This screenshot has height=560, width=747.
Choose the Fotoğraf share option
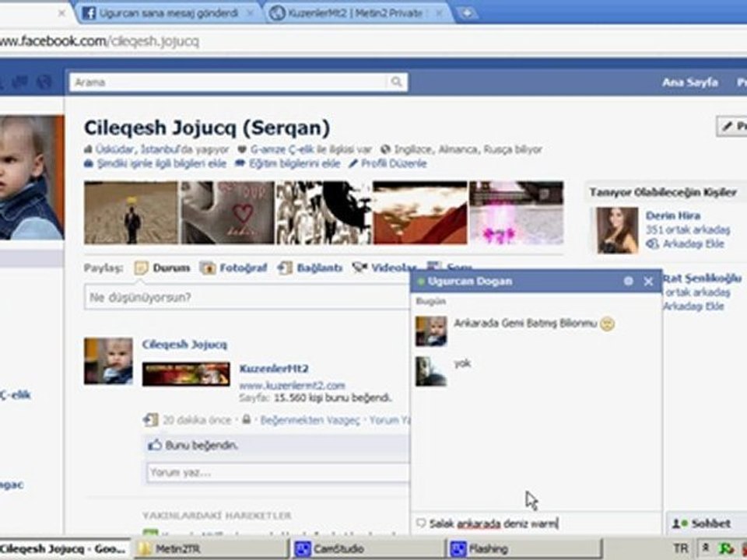(x=233, y=268)
